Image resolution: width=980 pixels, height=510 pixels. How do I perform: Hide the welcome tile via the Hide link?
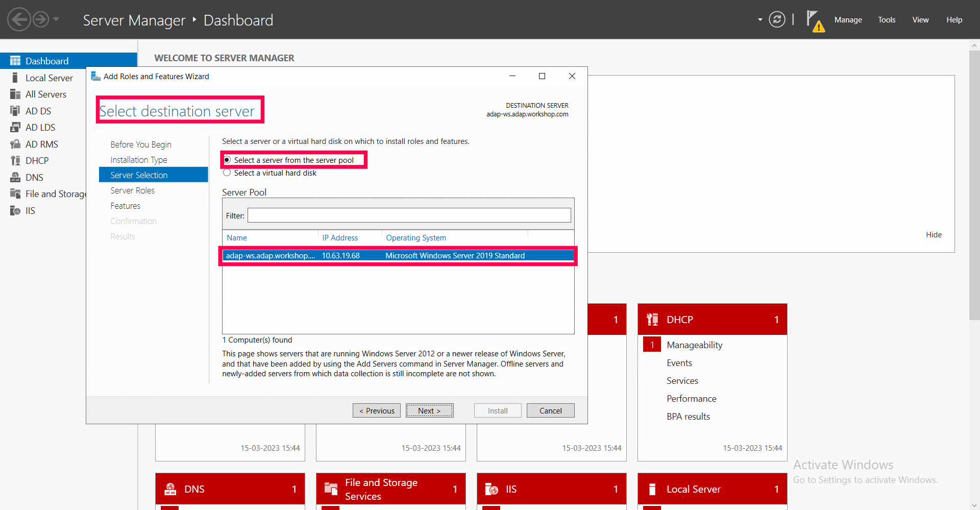(933, 235)
